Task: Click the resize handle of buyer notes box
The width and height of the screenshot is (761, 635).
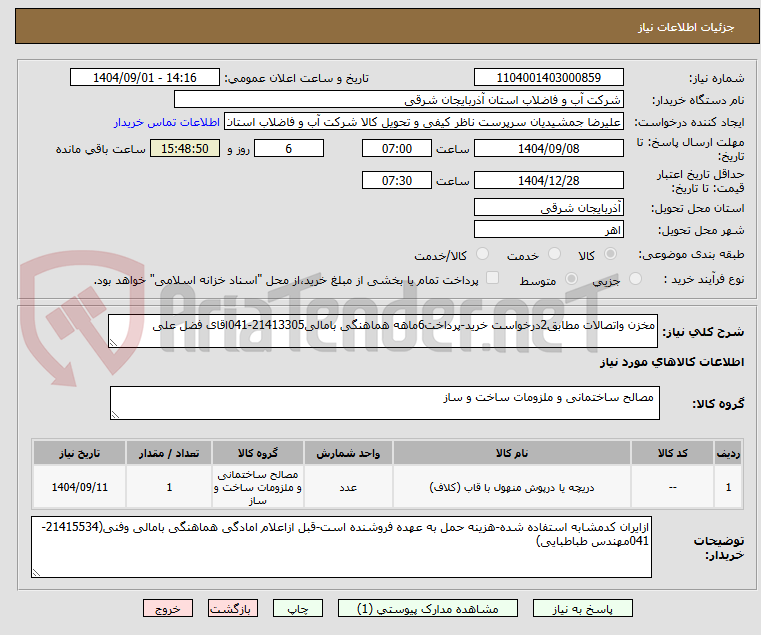Action: click(x=36, y=573)
